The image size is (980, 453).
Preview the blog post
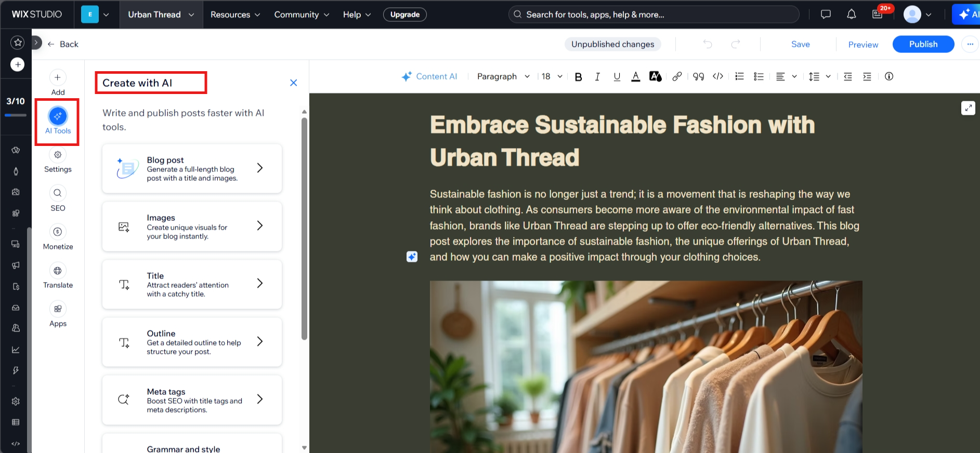(863, 45)
